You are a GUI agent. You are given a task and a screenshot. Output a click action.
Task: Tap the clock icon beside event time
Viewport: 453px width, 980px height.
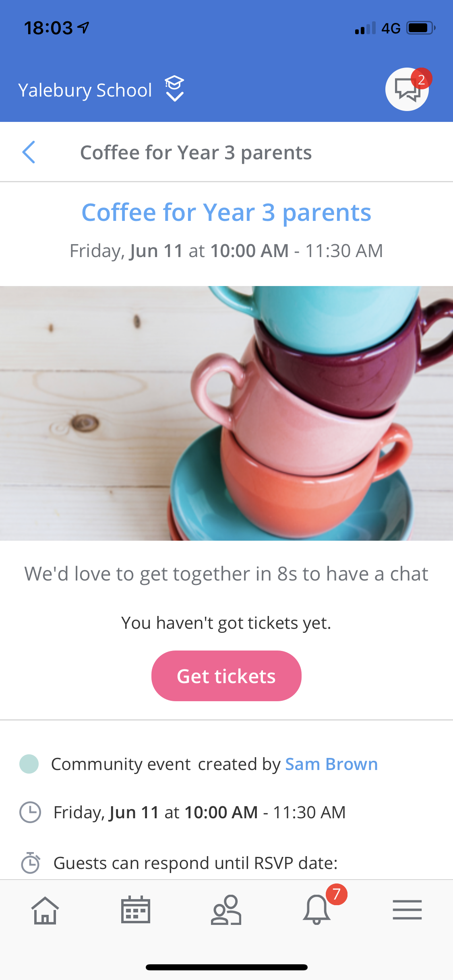pos(30,812)
